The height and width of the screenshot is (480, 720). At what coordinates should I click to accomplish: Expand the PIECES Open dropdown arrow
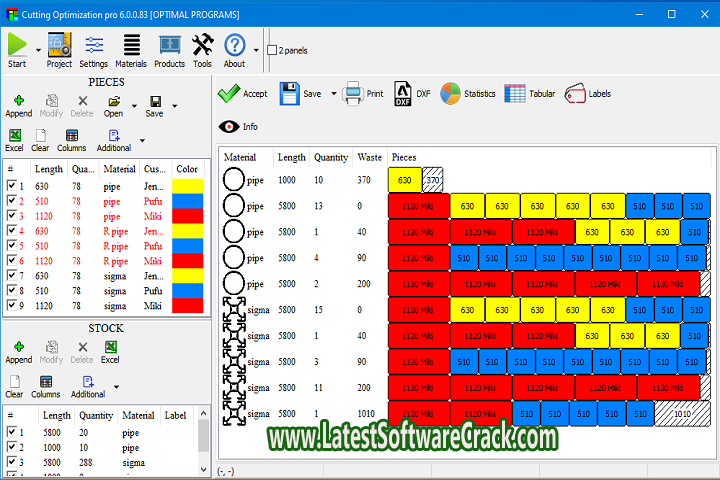point(134,106)
